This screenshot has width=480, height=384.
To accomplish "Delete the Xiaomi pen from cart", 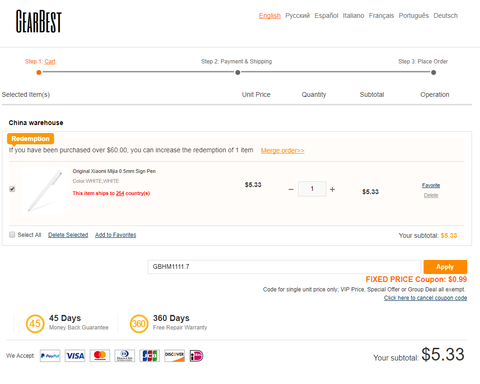I will [x=431, y=195].
